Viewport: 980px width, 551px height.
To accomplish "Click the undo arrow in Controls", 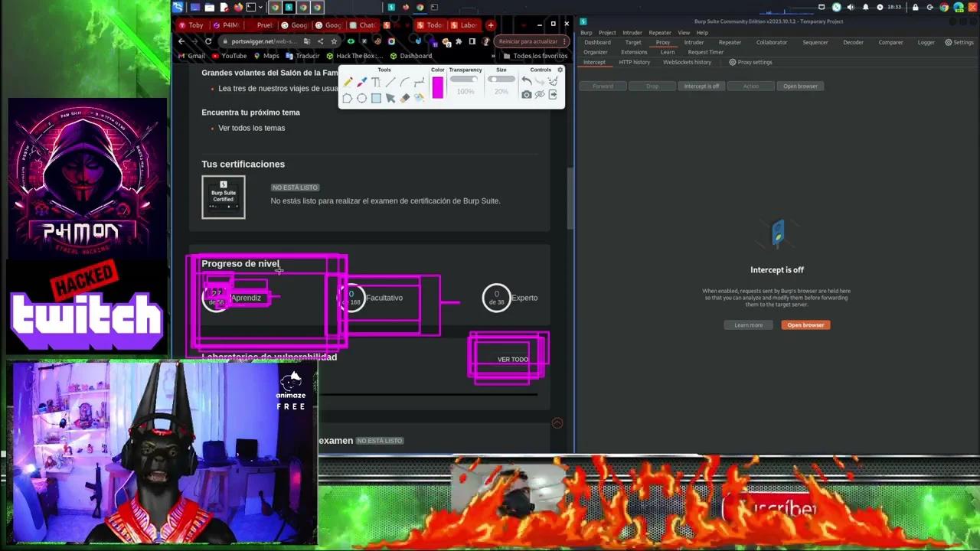I will click(x=526, y=80).
